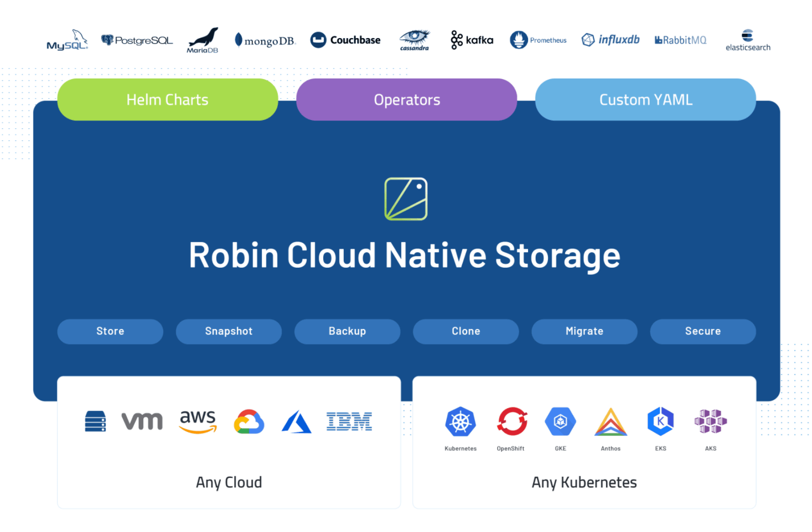Switch to the Helm Charts tab
This screenshot has width=812, height=532.
click(x=167, y=100)
